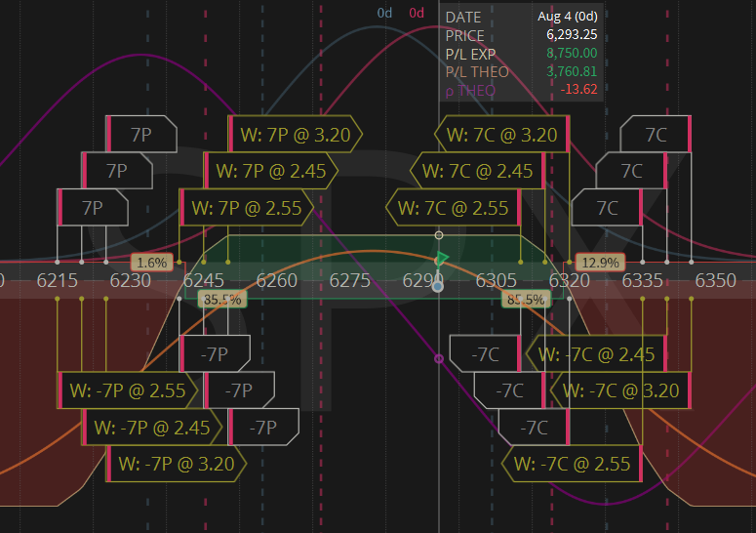
Task: Click the 1.6% probability badge
Action: click(152, 263)
